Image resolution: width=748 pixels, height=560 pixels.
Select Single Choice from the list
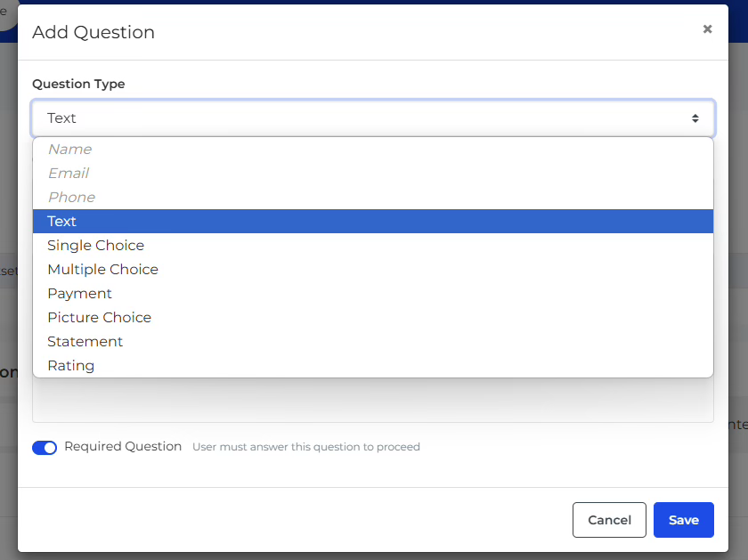(373, 245)
